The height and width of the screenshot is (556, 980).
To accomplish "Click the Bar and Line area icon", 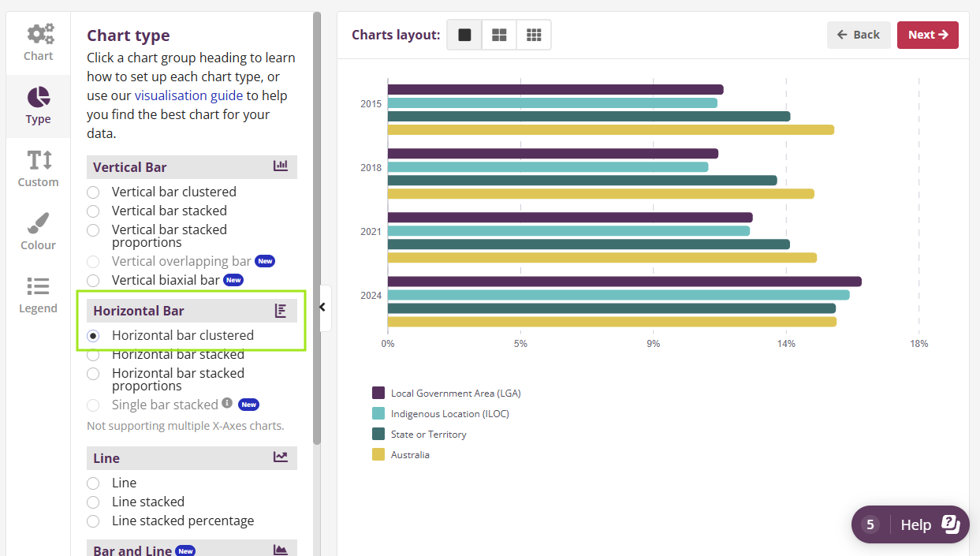I will coord(281,550).
